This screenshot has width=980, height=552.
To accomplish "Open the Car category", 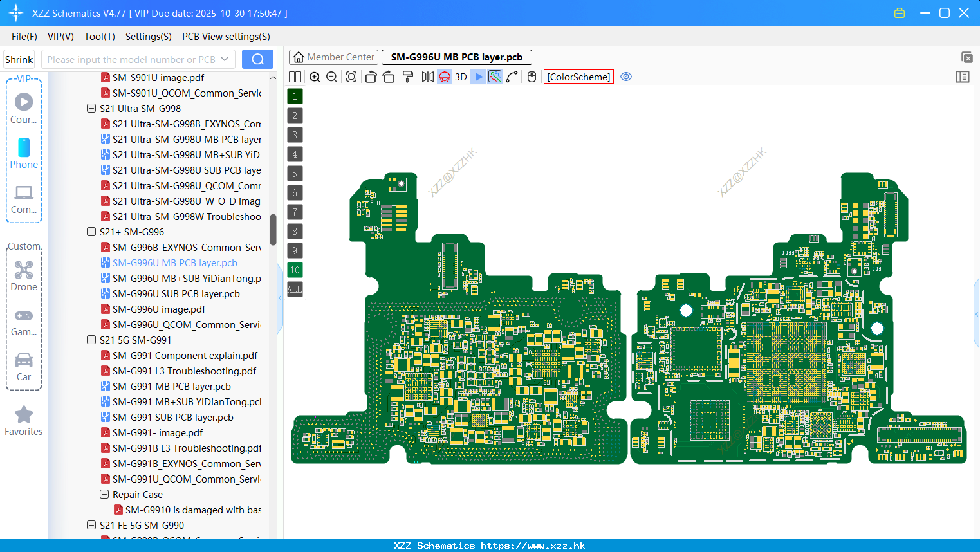I will pos(24,367).
